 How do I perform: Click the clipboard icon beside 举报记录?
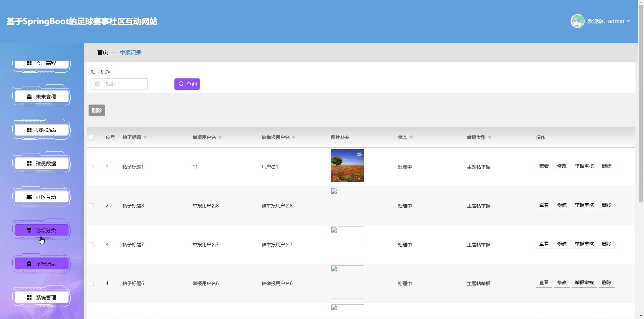pyautogui.click(x=29, y=264)
